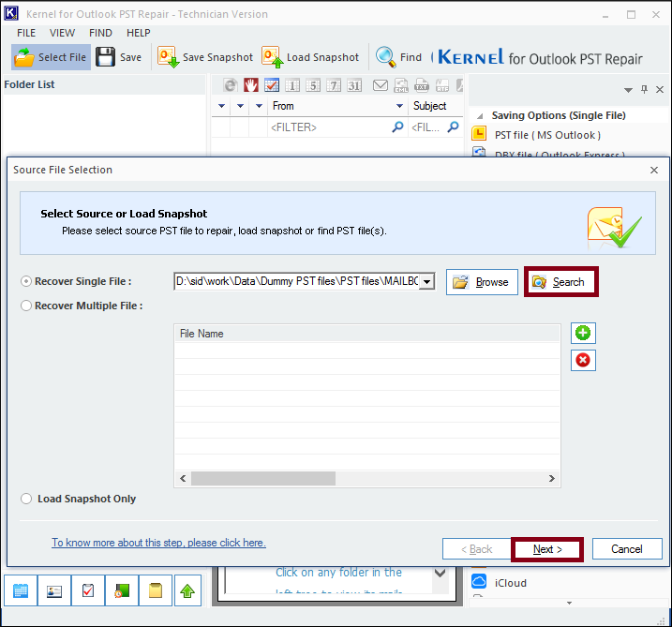The height and width of the screenshot is (627, 672).
Task: Click the search icon in Subject filter
Action: click(454, 127)
